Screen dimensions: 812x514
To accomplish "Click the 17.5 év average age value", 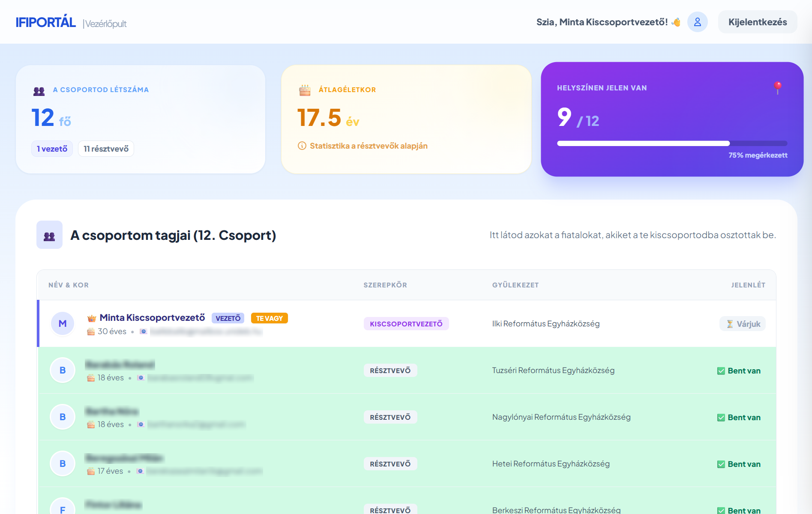I will [x=328, y=118].
